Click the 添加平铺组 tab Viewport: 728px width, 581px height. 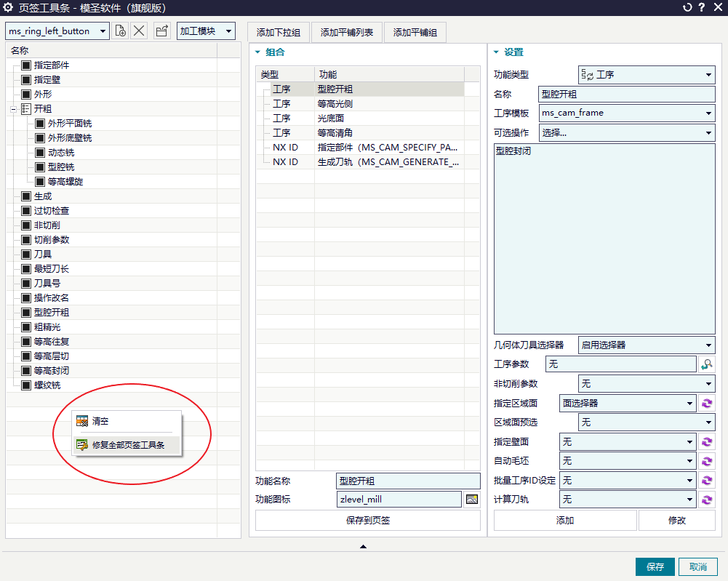[415, 33]
